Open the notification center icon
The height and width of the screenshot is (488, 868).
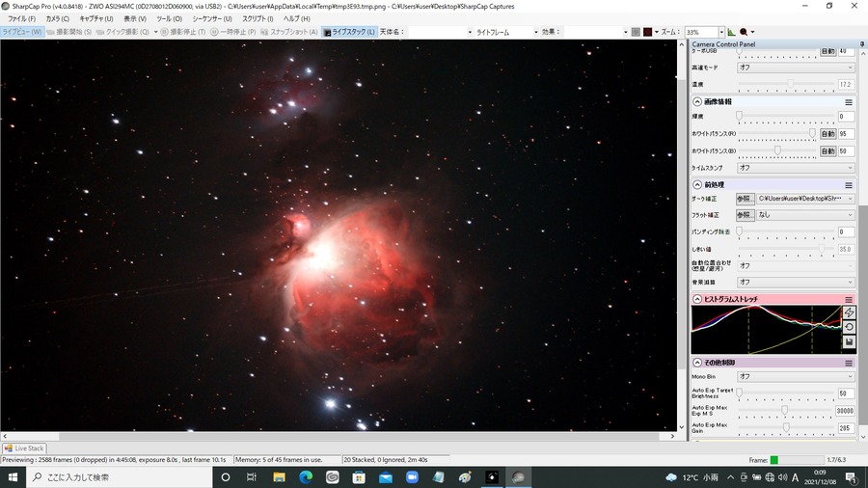tap(852, 477)
